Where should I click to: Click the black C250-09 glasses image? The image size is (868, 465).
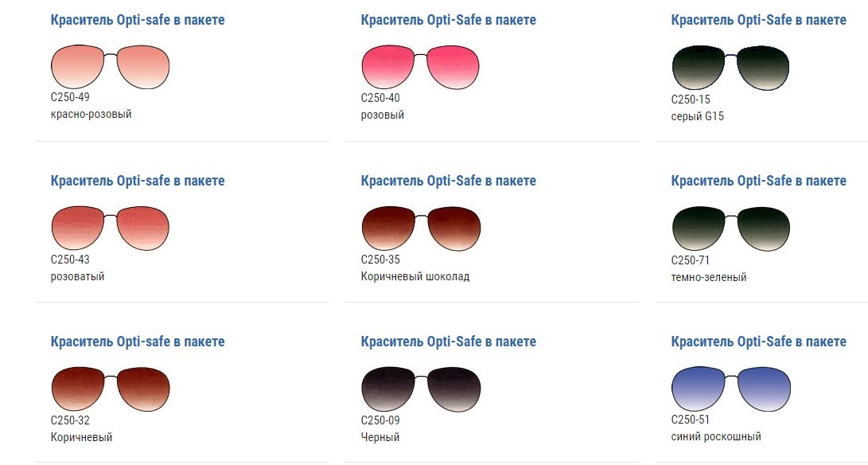tap(420, 389)
